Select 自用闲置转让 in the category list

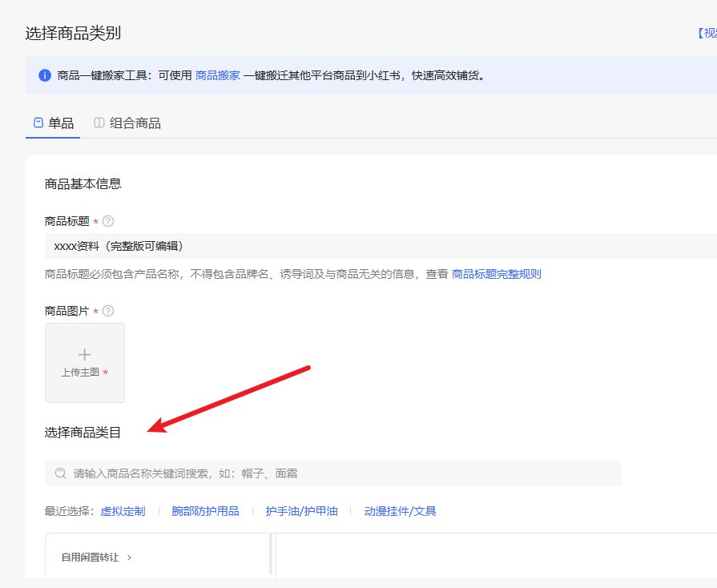(90, 557)
